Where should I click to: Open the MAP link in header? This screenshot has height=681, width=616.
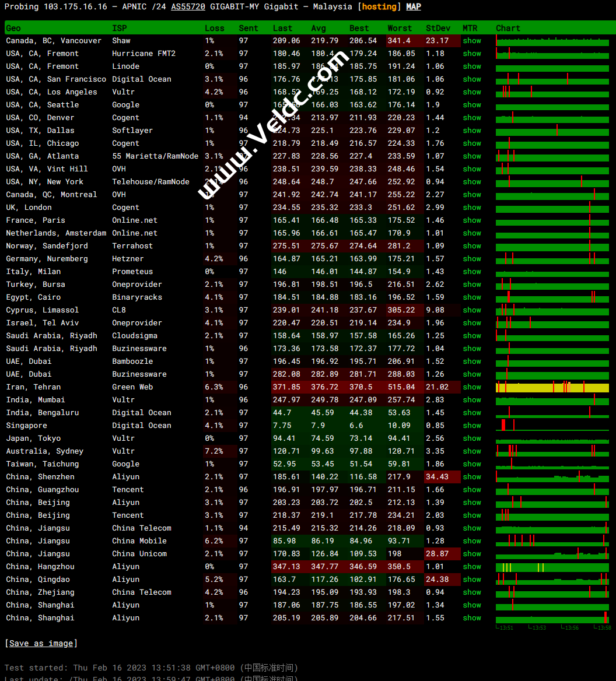pos(414,6)
